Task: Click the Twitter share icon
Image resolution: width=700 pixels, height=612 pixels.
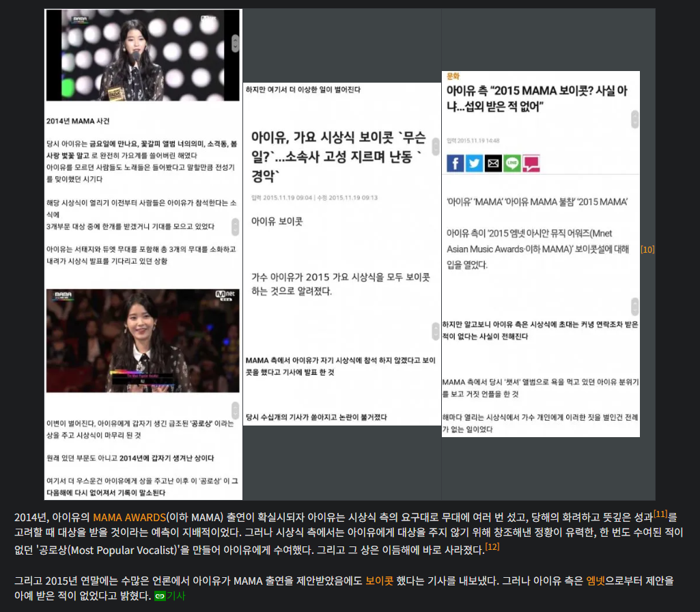Action: point(474,163)
